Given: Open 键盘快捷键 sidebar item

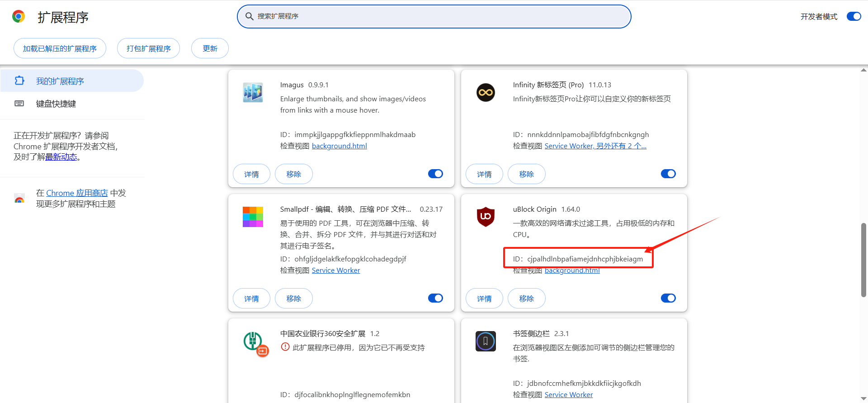Looking at the screenshot, I should coord(56,104).
